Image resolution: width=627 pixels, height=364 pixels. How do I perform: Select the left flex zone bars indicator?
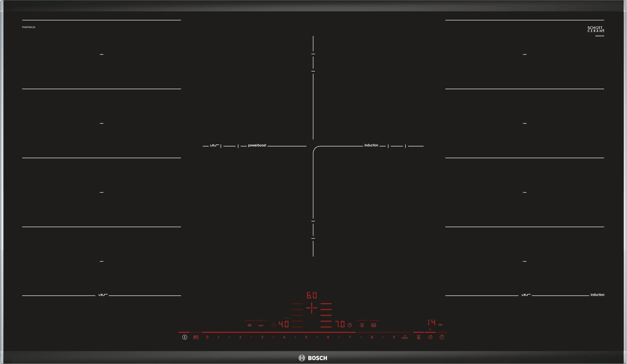(297, 315)
